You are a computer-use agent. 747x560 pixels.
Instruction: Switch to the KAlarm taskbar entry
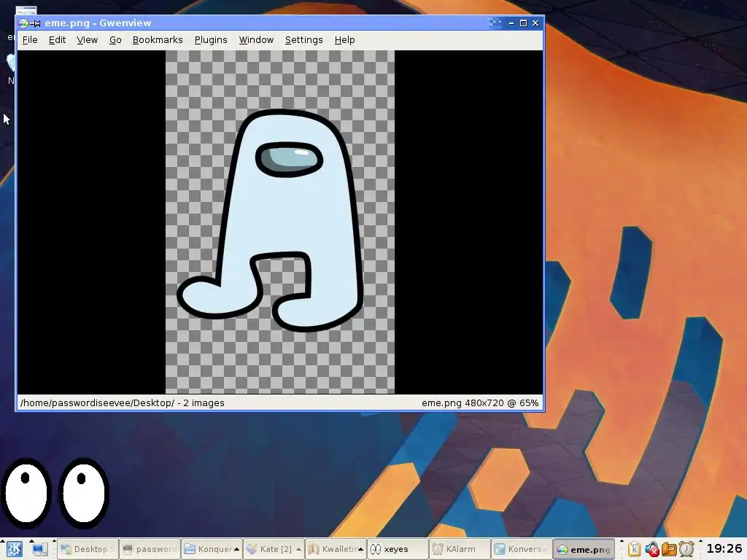click(x=460, y=549)
